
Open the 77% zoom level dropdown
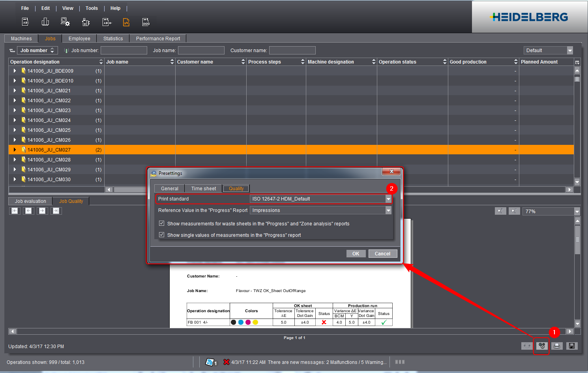[x=577, y=212]
